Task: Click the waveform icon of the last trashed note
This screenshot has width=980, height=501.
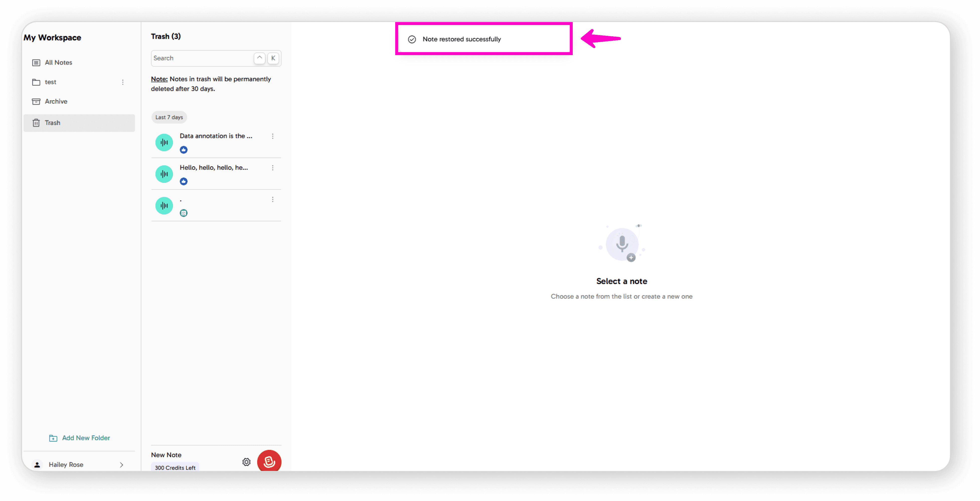Action: point(164,206)
